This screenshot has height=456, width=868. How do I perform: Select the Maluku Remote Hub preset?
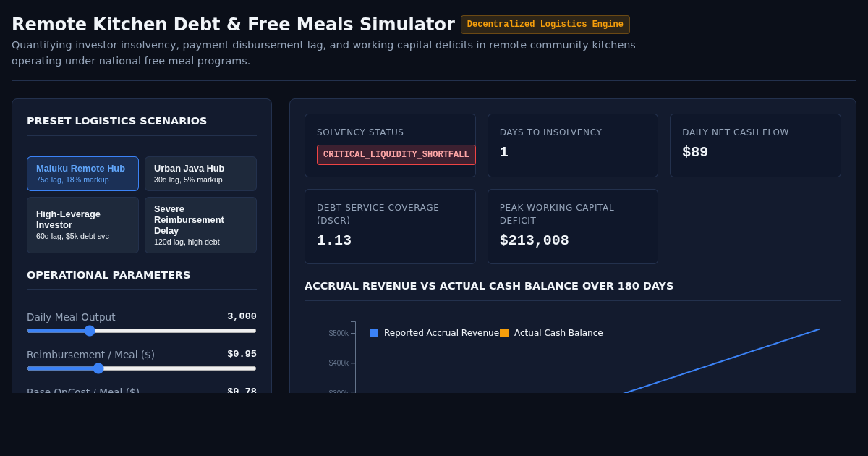[82, 174]
